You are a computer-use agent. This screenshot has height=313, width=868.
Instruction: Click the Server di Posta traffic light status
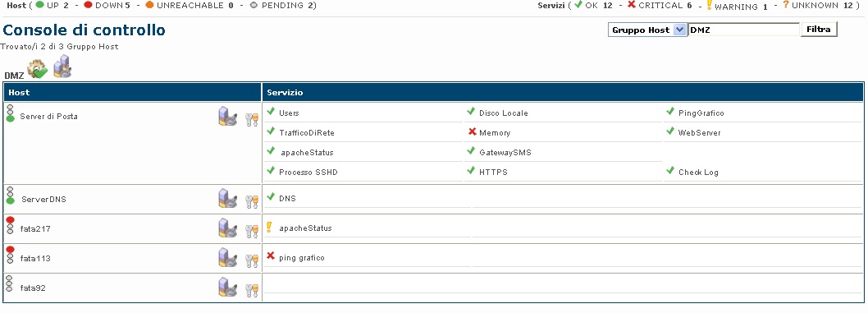click(x=10, y=113)
